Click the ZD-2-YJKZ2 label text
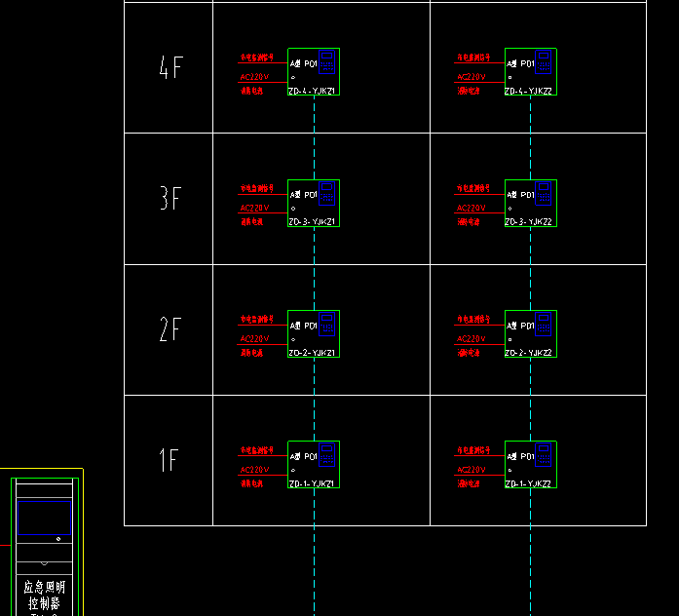Screen dimensions: 679x616 point(529,353)
